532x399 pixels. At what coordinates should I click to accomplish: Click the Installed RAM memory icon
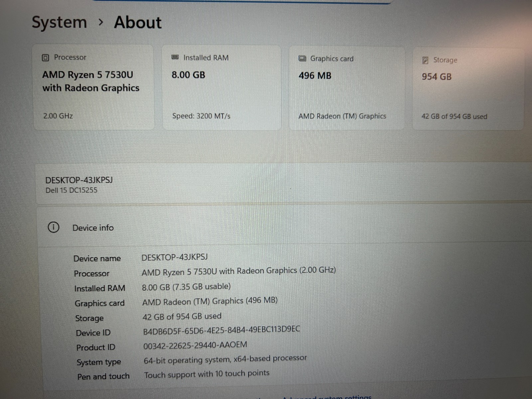point(175,58)
